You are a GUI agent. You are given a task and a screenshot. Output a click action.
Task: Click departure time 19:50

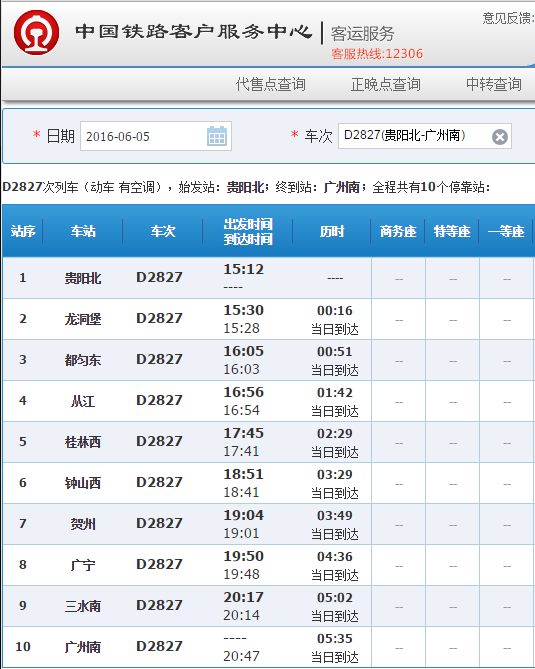tap(244, 556)
